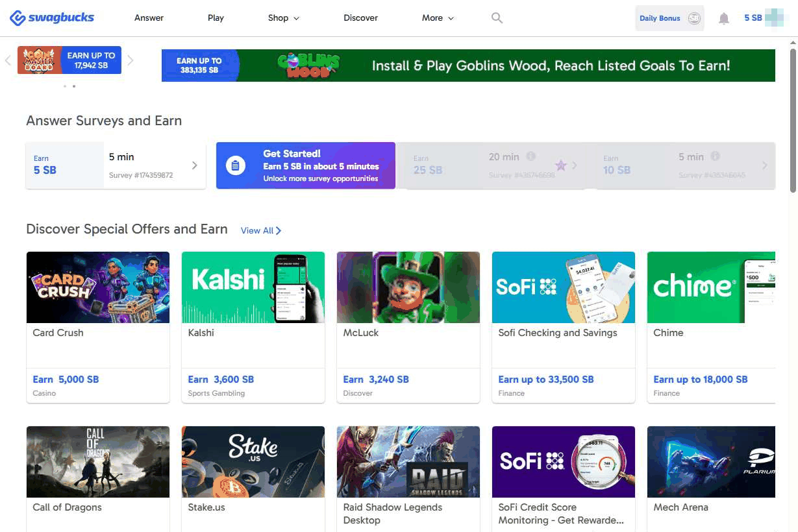Click the View All chevron arrow
Viewport: 798px width, 532px height.
click(279, 230)
